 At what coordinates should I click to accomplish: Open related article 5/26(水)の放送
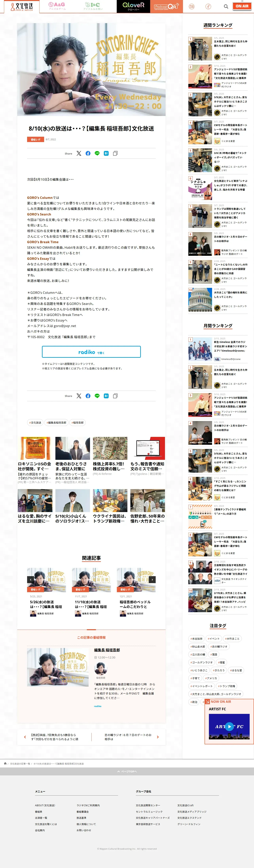46,604
